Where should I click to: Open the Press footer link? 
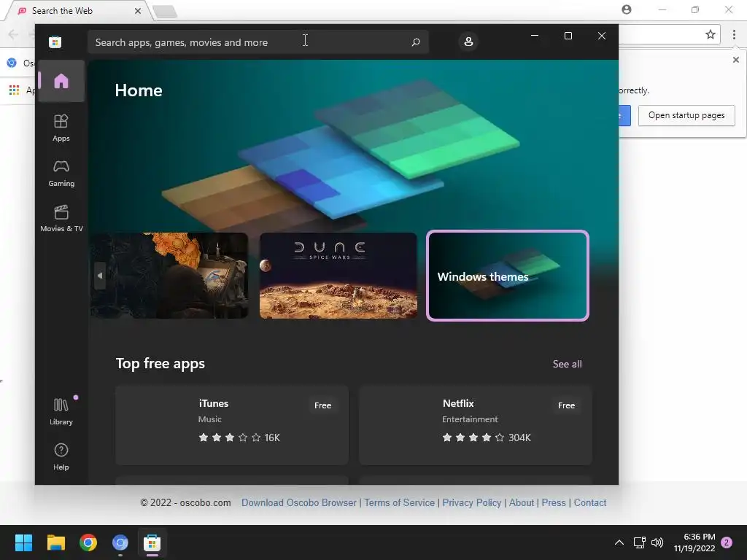tap(554, 502)
